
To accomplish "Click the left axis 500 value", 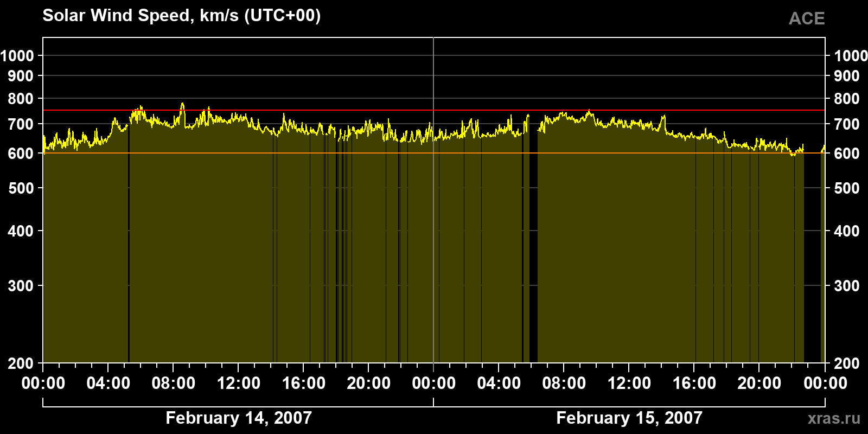I will tap(21, 188).
